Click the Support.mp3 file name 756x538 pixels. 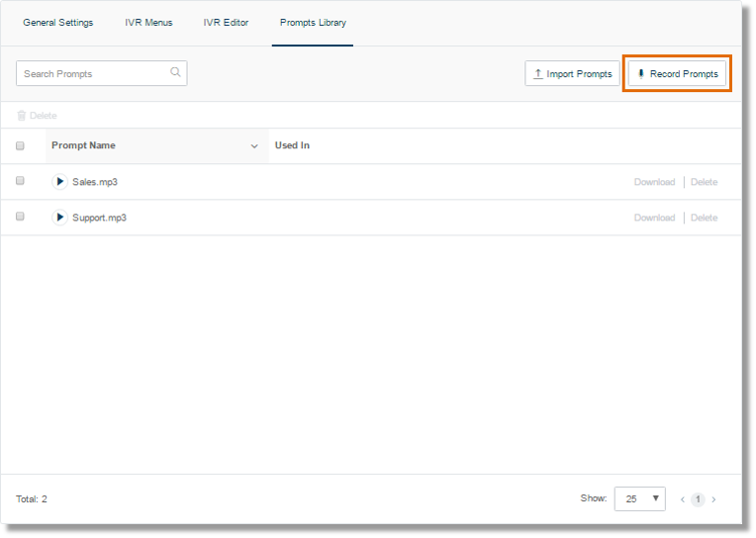pos(99,218)
